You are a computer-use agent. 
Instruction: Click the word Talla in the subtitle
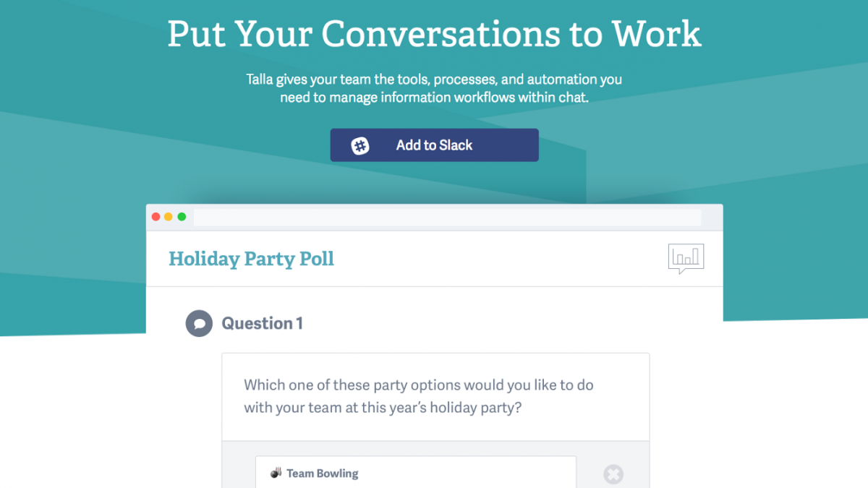pyautogui.click(x=259, y=80)
